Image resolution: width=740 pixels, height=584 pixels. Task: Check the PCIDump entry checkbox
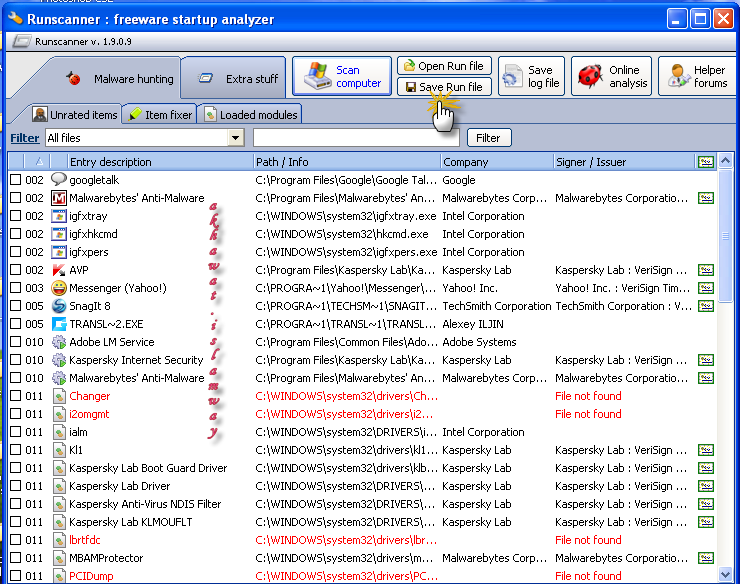tap(16, 576)
